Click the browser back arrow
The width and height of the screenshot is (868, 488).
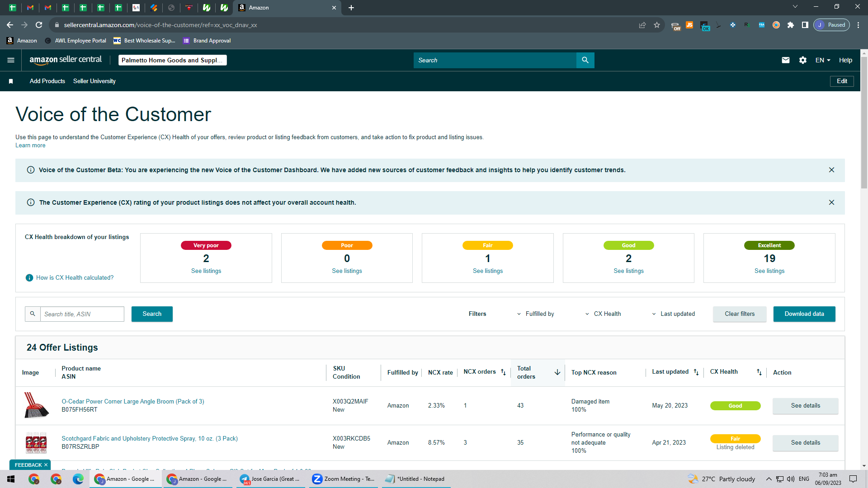(10, 25)
